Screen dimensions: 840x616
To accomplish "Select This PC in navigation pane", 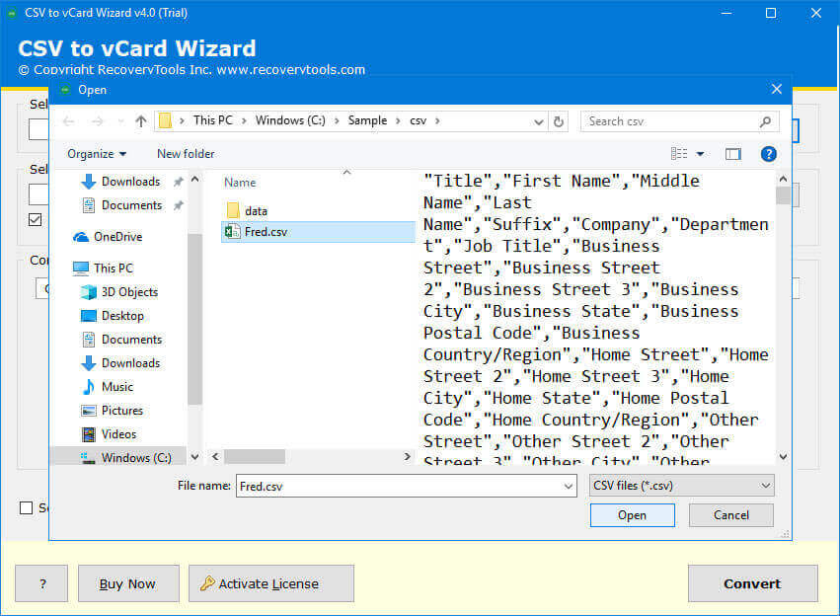I will tap(114, 269).
